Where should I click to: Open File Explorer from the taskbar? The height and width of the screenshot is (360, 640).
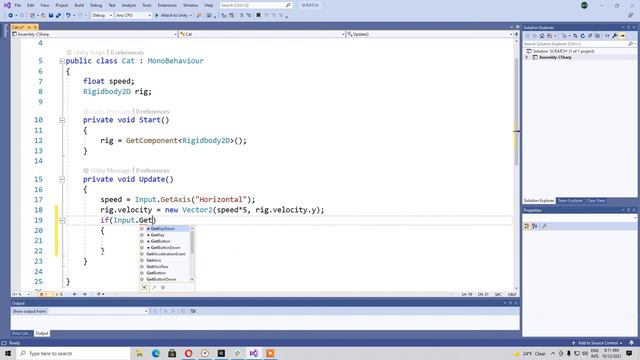pyautogui.click(x=139, y=353)
